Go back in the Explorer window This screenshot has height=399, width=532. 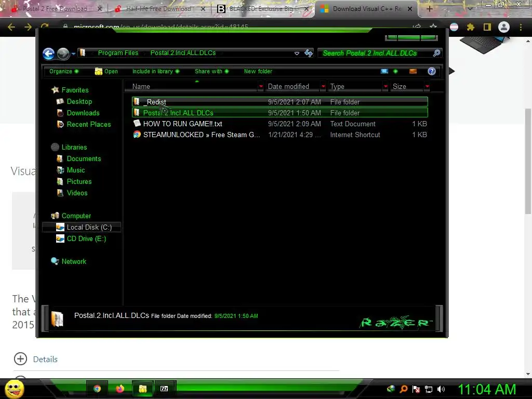(48, 54)
